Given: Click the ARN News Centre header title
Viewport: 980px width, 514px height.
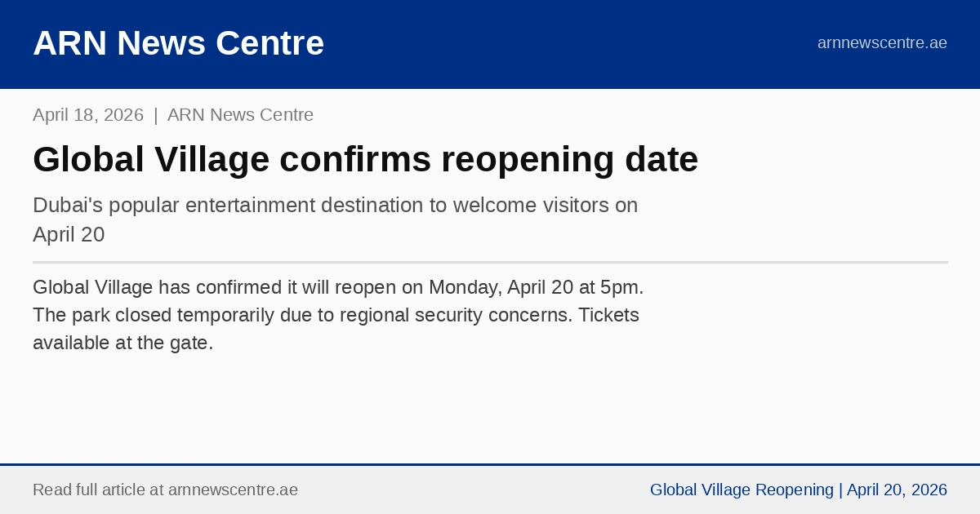Looking at the screenshot, I should click(178, 43).
